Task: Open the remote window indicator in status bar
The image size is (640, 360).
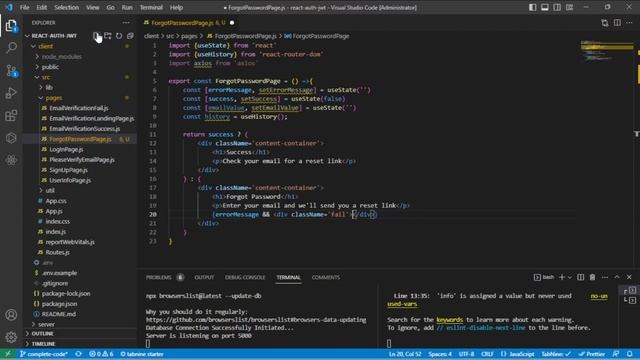Action: click(x=8, y=354)
